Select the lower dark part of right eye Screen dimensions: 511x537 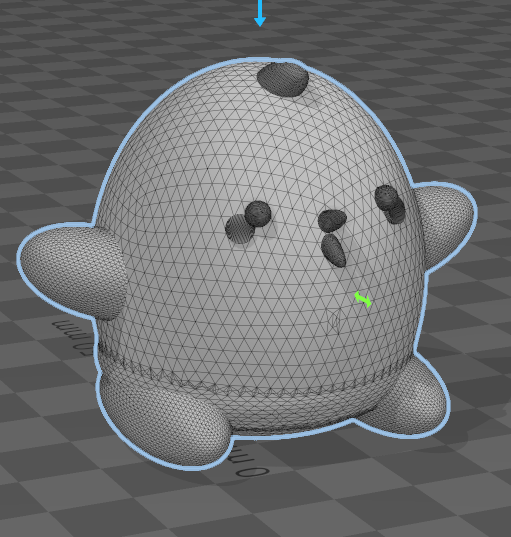point(397,212)
